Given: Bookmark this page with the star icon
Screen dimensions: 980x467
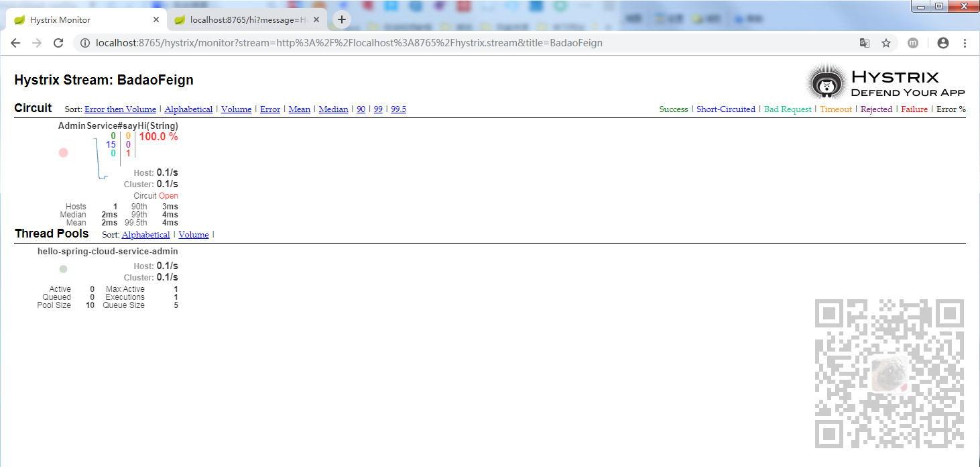Looking at the screenshot, I should click(x=886, y=43).
